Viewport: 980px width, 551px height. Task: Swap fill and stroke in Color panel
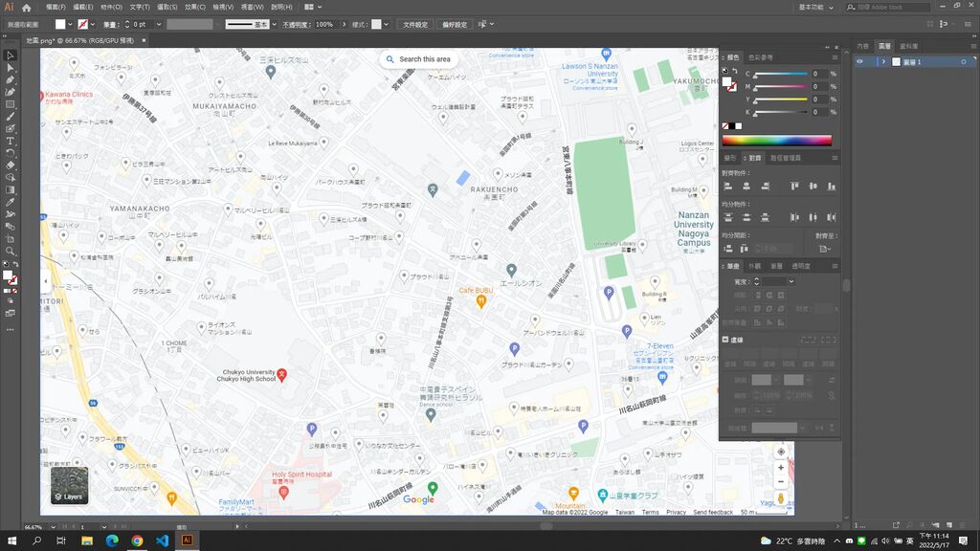[735, 71]
